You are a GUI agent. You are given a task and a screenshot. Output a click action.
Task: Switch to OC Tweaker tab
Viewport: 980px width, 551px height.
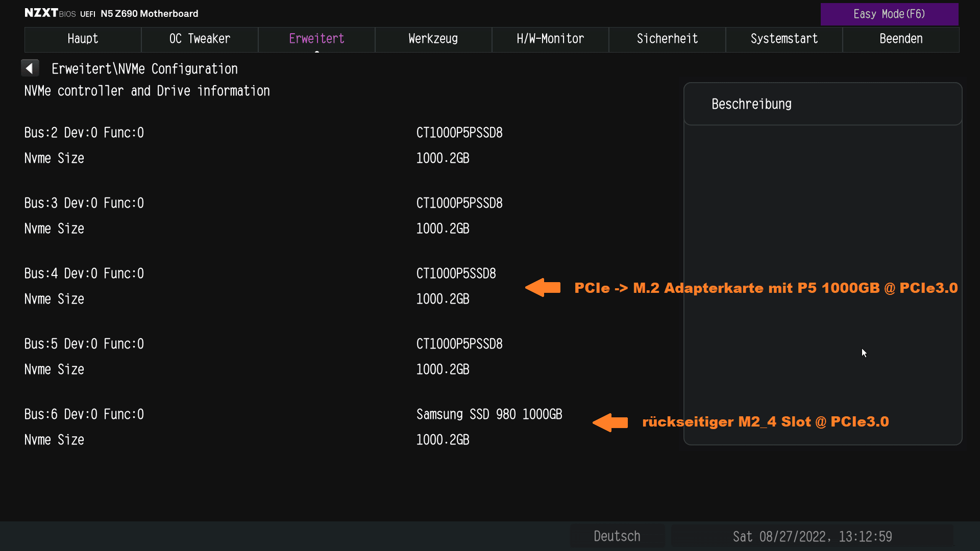click(200, 39)
